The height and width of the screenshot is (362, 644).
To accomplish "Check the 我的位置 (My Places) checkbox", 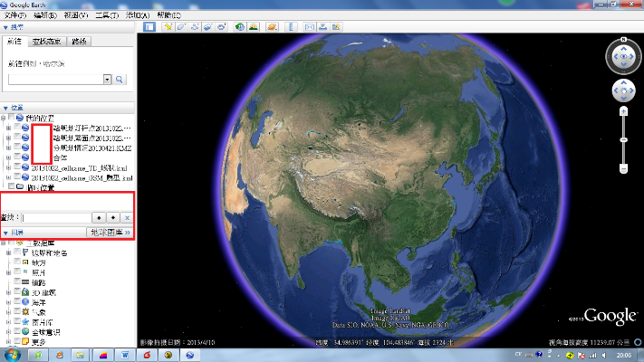I will point(12,118).
